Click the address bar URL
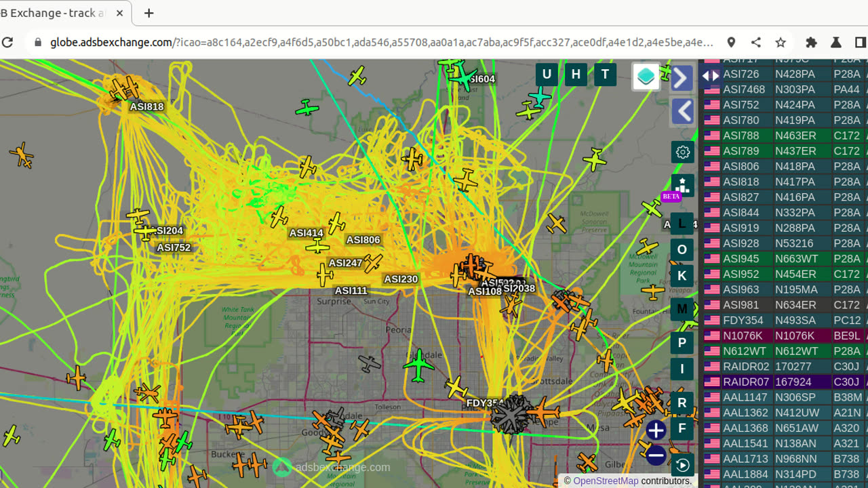This screenshot has height=488, width=868. click(x=382, y=42)
